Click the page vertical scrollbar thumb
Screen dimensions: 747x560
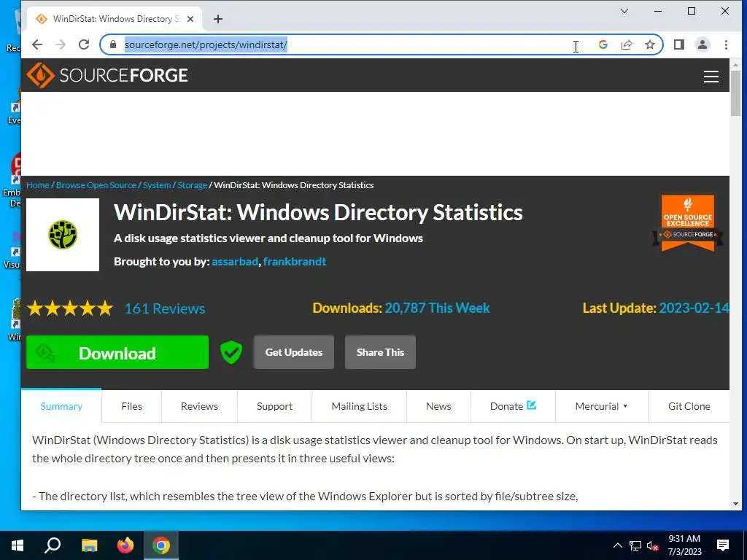click(x=735, y=93)
